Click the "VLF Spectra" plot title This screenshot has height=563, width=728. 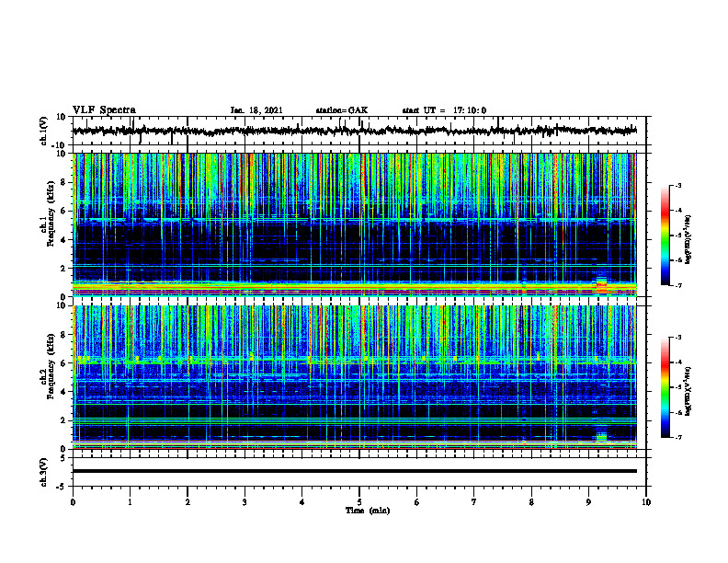click(104, 110)
